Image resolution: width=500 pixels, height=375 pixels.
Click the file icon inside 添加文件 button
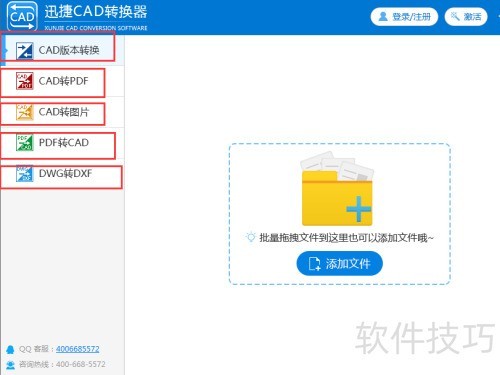click(314, 264)
